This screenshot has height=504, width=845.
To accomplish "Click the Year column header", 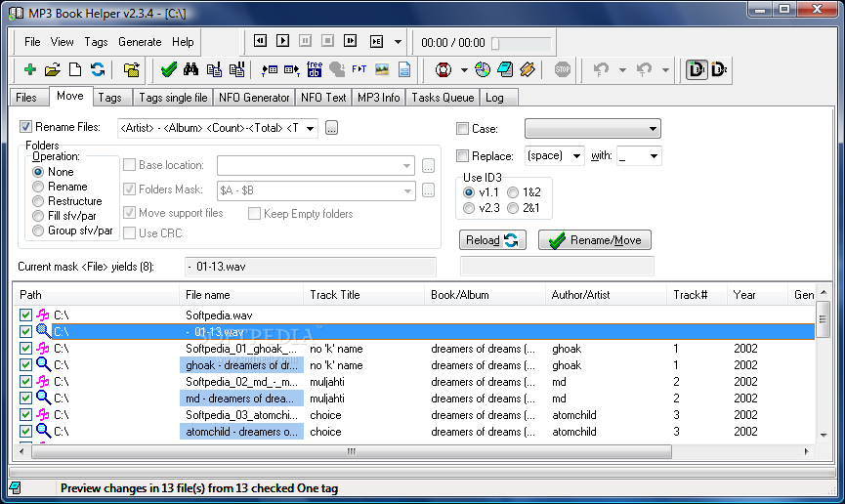I will pos(757,295).
